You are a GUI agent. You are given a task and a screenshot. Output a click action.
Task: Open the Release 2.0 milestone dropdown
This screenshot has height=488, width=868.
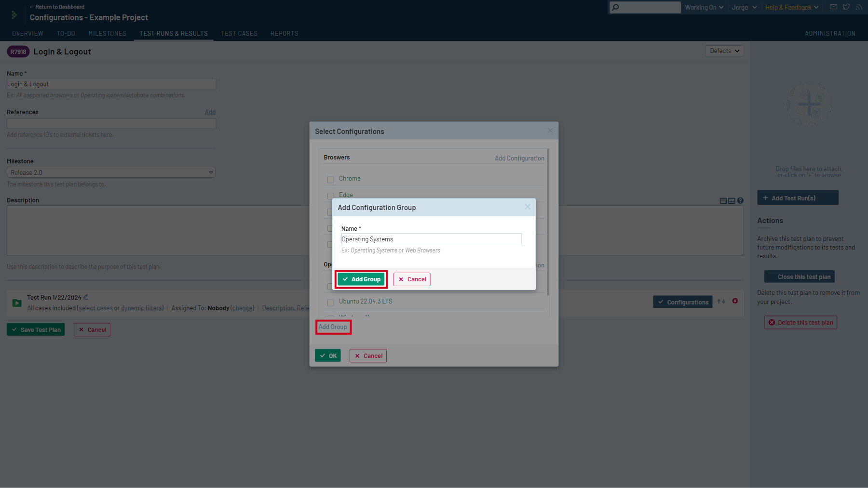[111, 172]
